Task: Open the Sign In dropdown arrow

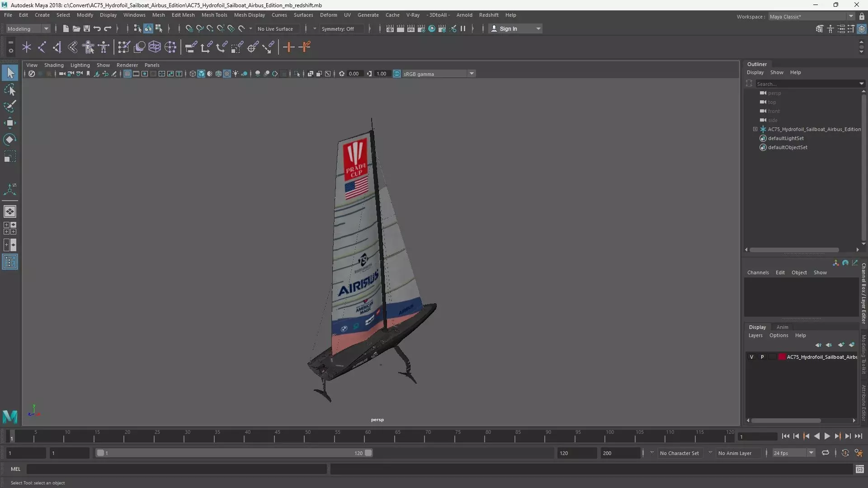Action: click(538, 28)
